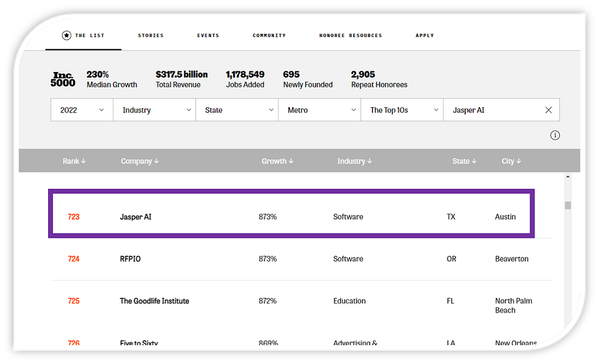Screen dimensions: 599x364
Task: Go to the Events tab
Action: [x=208, y=36]
